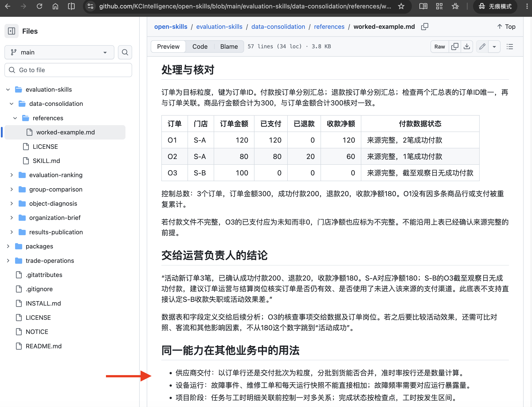Viewport: 532px width, 407px height.
Task: Open README.md in file tree
Action: click(x=43, y=346)
